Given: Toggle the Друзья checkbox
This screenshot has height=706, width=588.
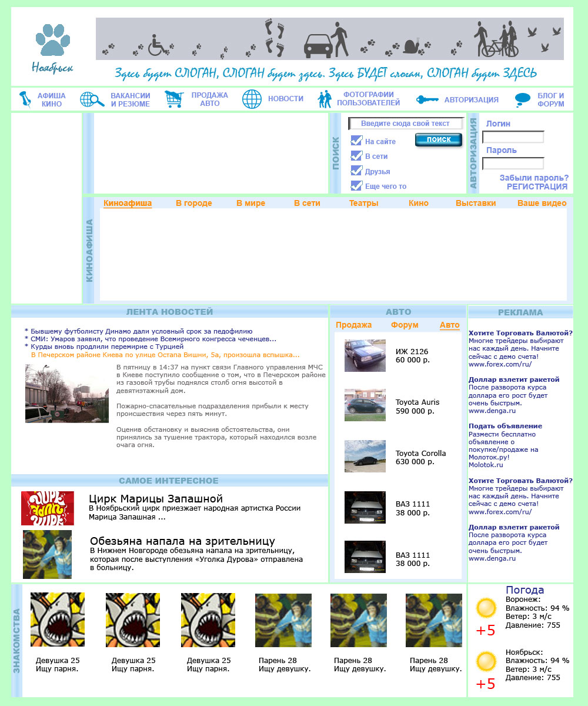Looking at the screenshot, I should [356, 171].
